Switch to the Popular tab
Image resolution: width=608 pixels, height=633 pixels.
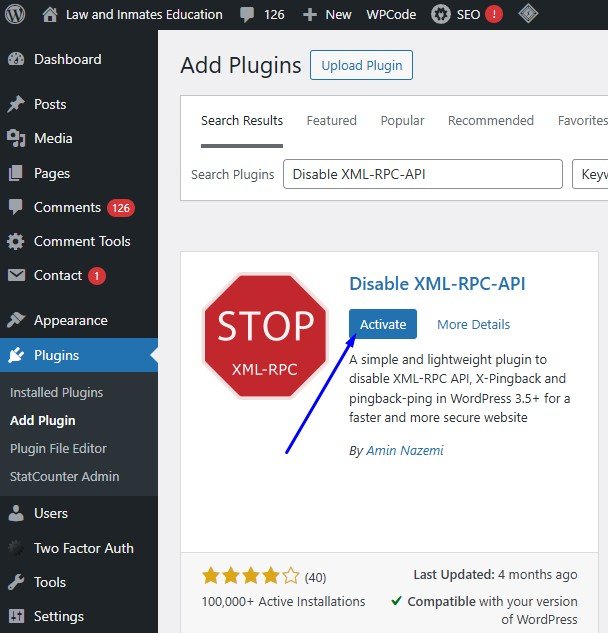coord(403,121)
